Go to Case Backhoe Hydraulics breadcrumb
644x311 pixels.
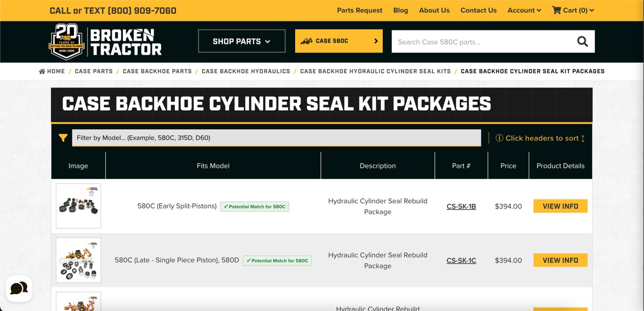[x=246, y=71]
